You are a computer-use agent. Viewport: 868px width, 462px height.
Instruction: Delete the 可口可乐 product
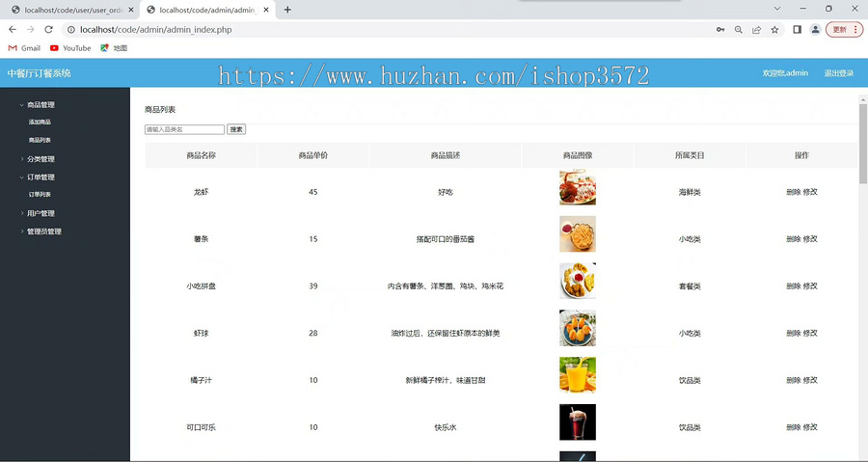[794, 427]
